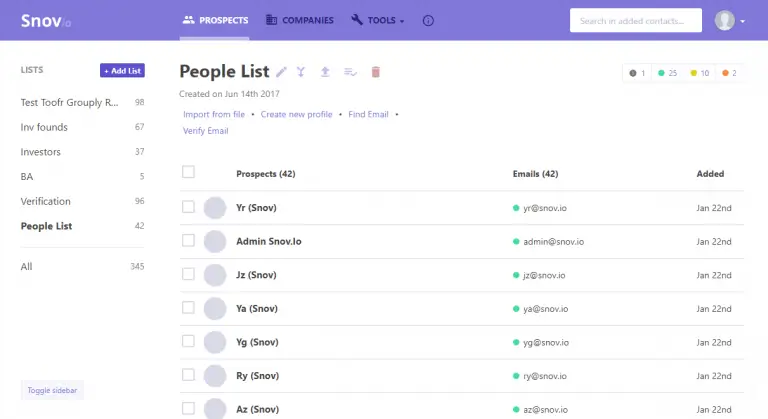The height and width of the screenshot is (419, 768).
Task: Click the export upload arrow icon
Action: click(324, 72)
